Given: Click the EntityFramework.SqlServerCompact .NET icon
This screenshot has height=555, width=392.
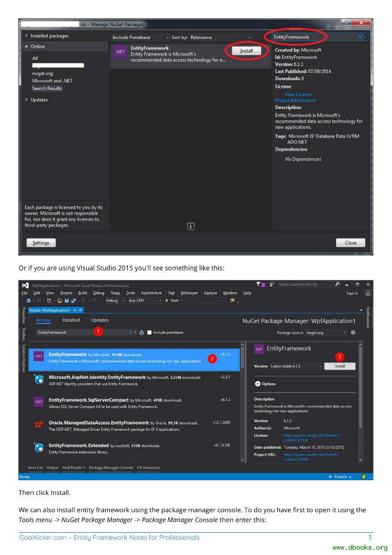Looking at the screenshot, I should click(x=38, y=402).
